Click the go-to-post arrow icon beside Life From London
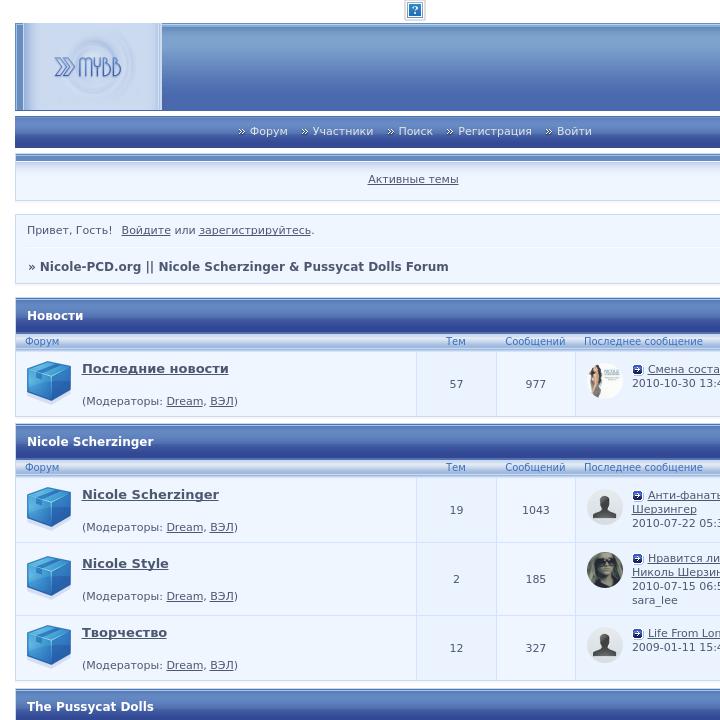 click(x=638, y=633)
